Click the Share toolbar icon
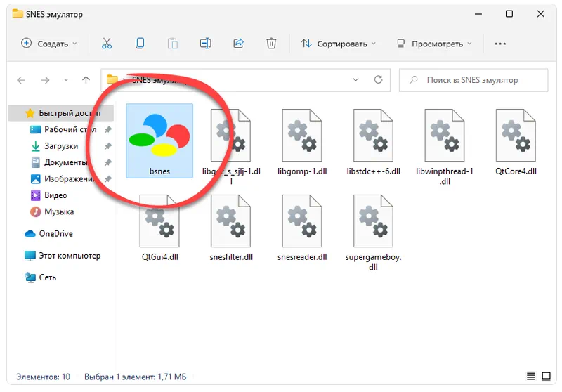Screen dimensions: 562x392 tap(238, 44)
